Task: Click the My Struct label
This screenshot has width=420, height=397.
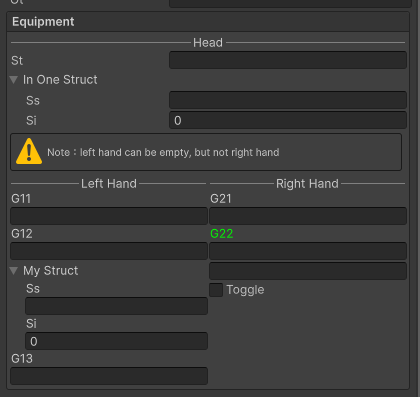Action: pos(51,270)
